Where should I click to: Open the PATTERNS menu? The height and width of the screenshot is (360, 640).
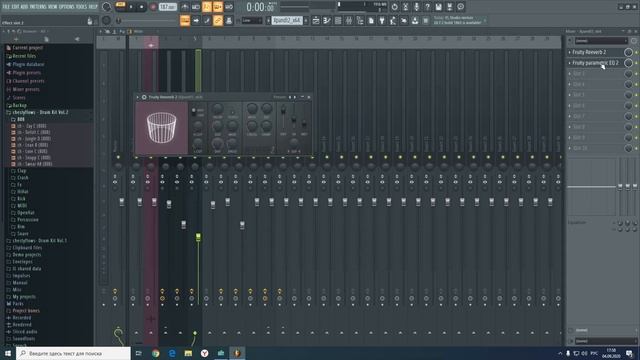tap(38, 7)
